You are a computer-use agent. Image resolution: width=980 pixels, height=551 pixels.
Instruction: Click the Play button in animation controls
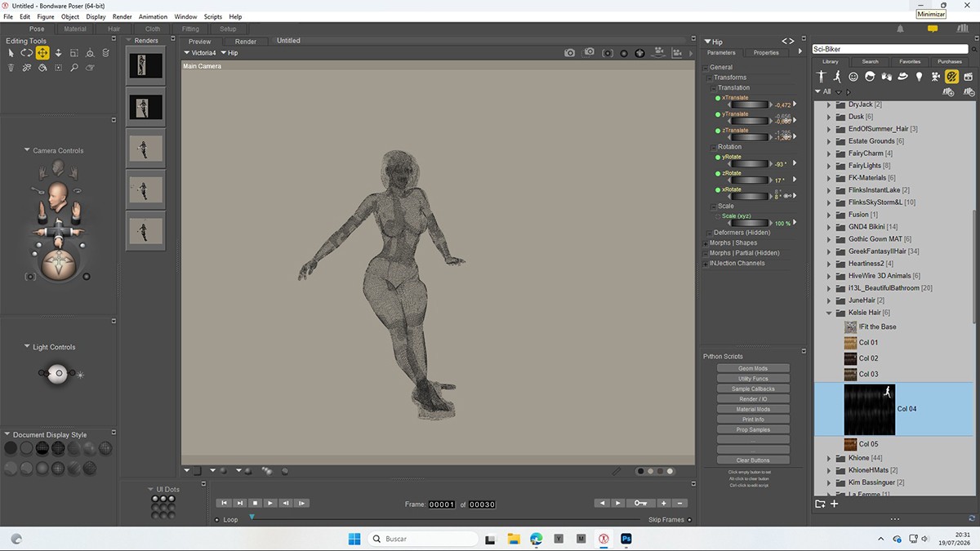(270, 503)
